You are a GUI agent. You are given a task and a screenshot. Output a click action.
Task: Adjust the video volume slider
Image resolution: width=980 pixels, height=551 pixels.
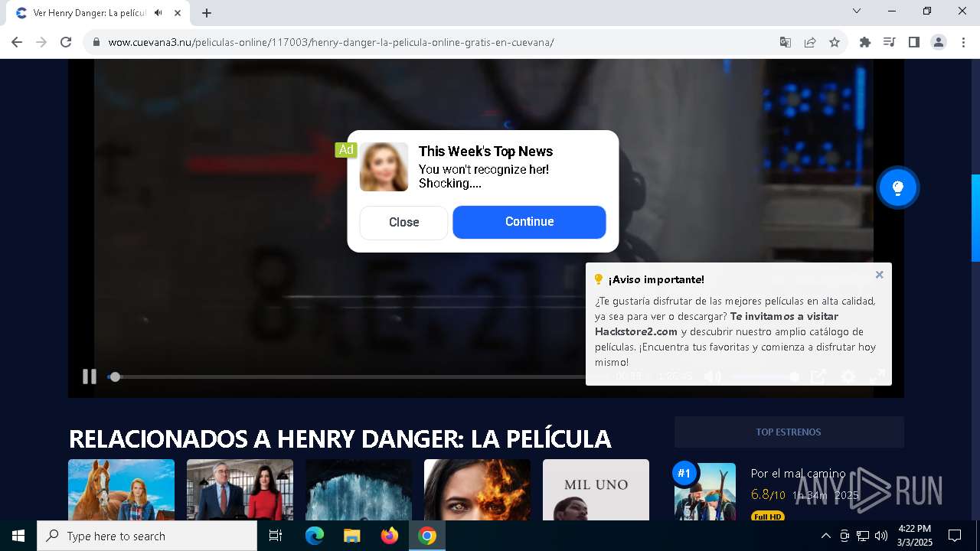(766, 377)
